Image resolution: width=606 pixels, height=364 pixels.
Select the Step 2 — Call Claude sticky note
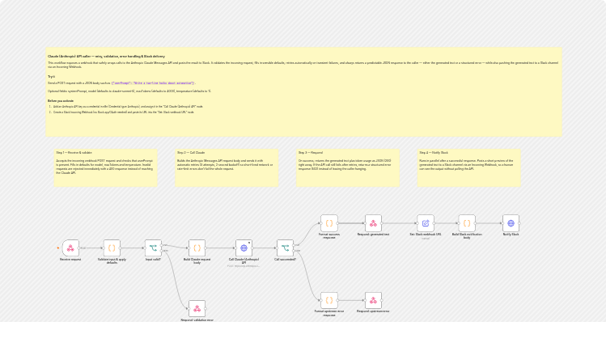[x=227, y=167]
